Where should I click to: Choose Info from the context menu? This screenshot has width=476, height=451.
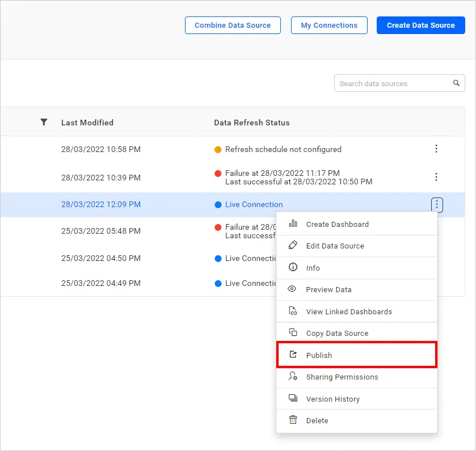pyautogui.click(x=357, y=268)
